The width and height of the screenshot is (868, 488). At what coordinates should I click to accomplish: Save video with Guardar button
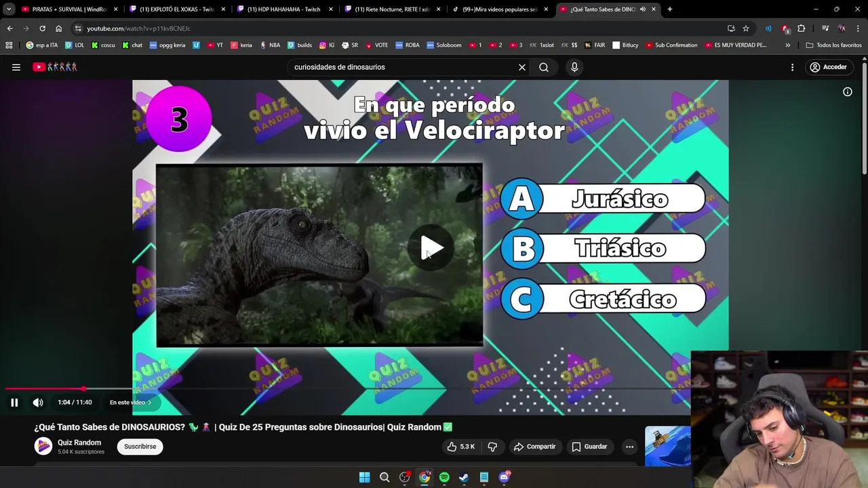[589, 447]
